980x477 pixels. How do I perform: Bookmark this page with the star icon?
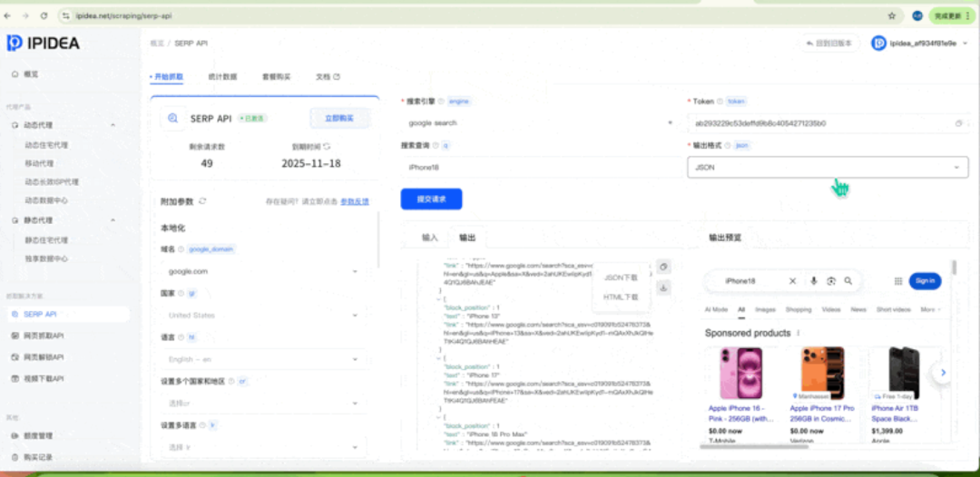(892, 15)
